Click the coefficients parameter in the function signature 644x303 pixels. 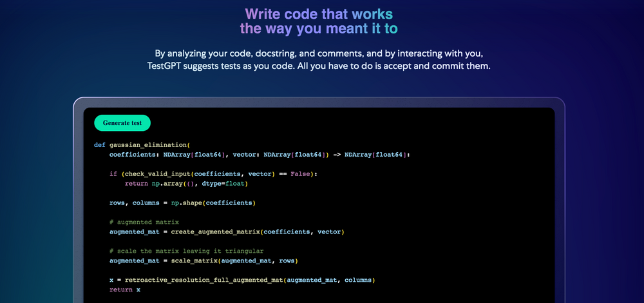tap(133, 155)
